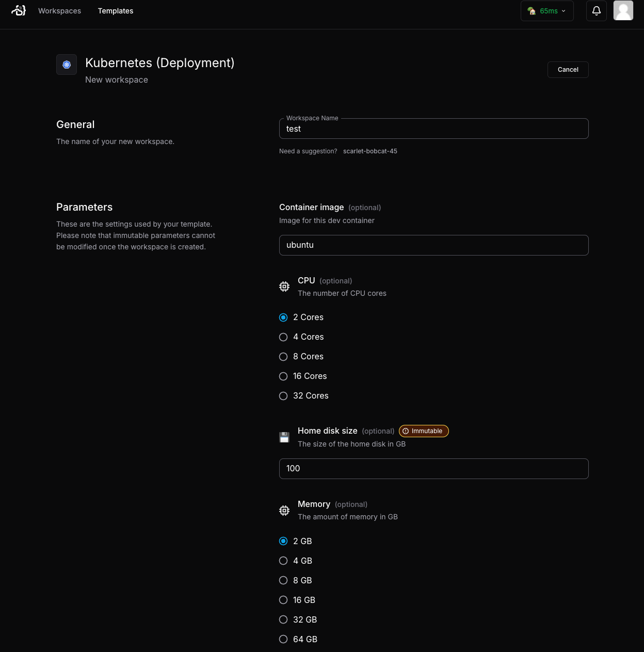The image size is (644, 652).
Task: Click the 'Need a suggestion?' text
Action: [308, 151]
